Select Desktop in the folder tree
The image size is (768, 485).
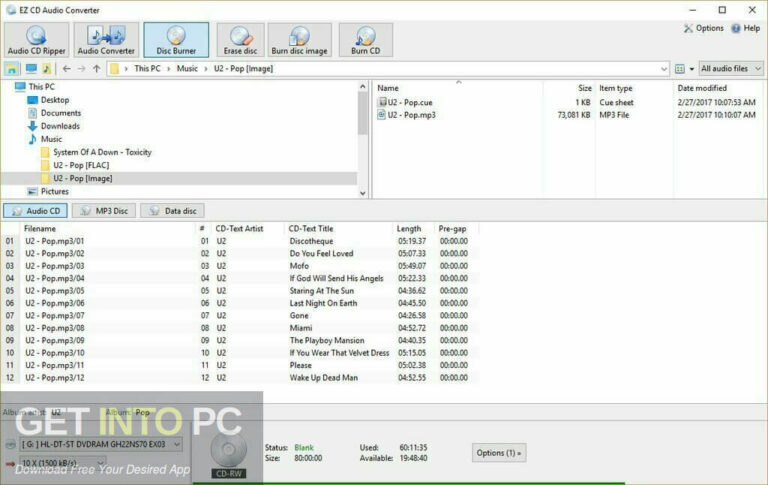click(x=55, y=100)
